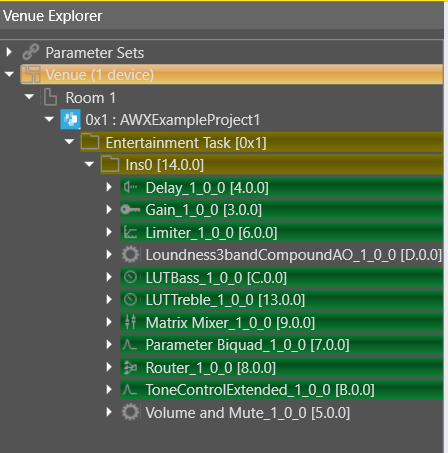Viewport: 448px width, 453px height.
Task: Click the Matrix Mixer sliders icon
Action: pos(130,322)
